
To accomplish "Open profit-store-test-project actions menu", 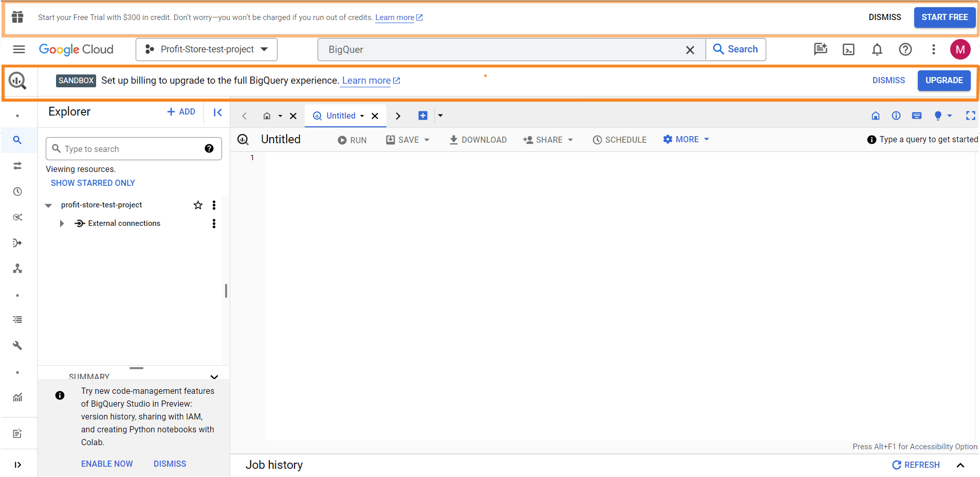I will point(214,205).
